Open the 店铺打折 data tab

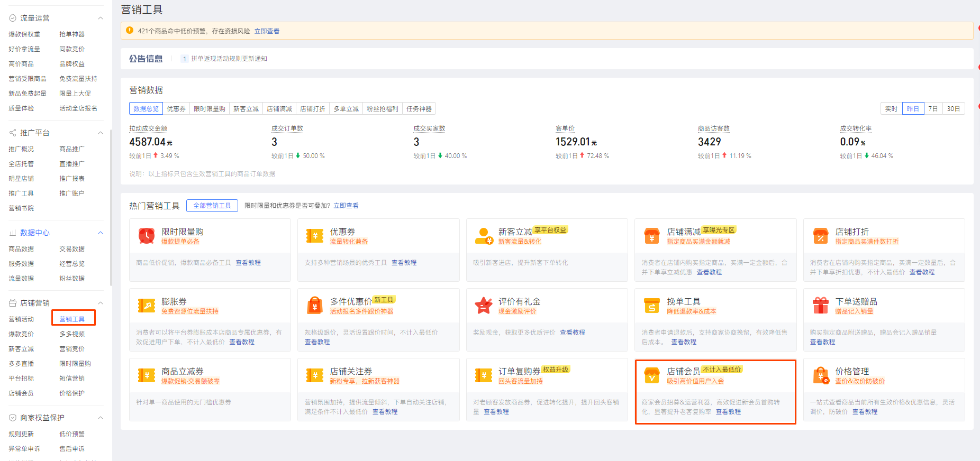313,109
